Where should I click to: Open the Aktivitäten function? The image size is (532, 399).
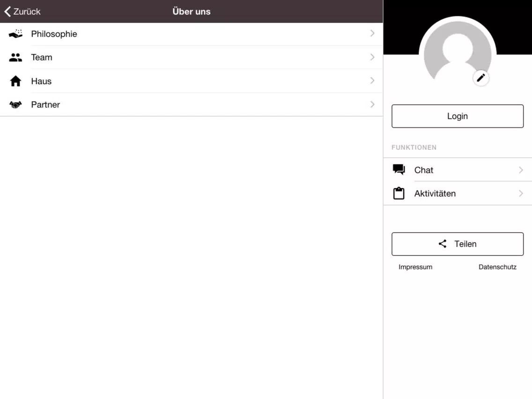458,193
